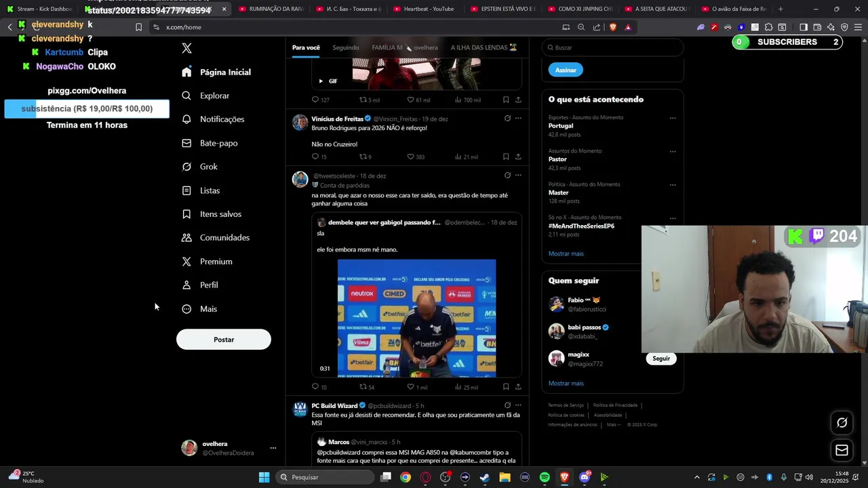Play the GIF at top of feed
Image resolution: width=868 pixels, height=488 pixels.
321,81
